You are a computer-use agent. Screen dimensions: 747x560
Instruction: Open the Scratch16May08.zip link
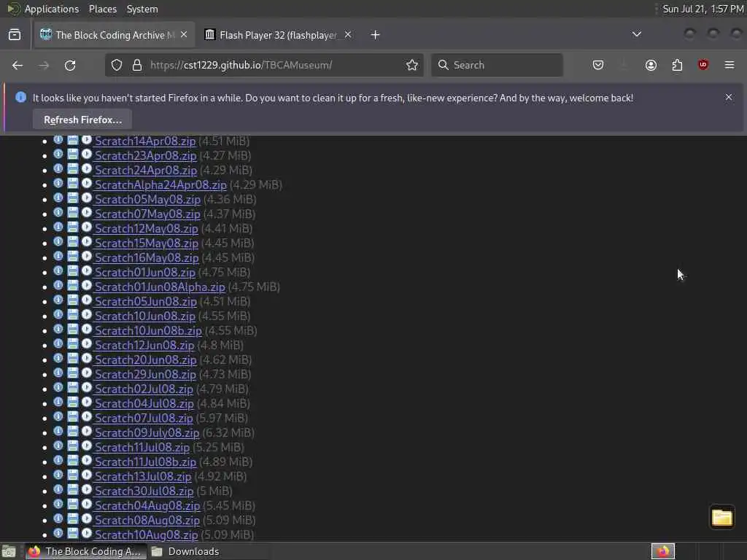click(x=147, y=257)
